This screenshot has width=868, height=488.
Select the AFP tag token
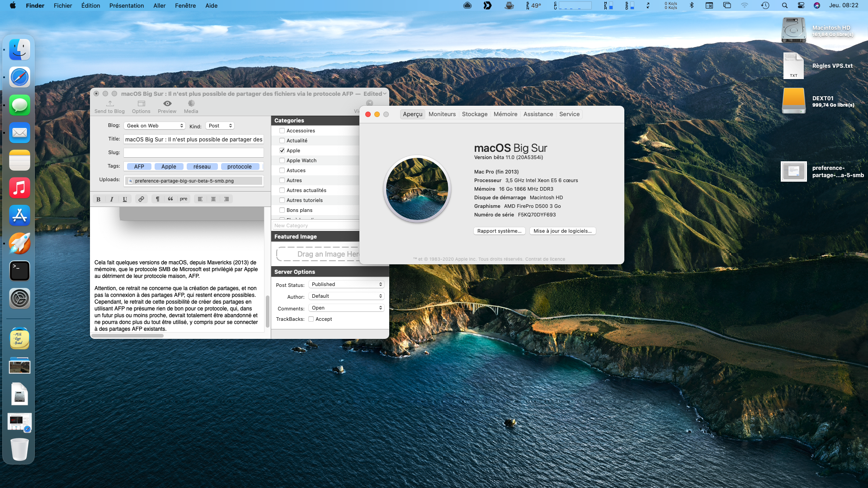click(139, 166)
